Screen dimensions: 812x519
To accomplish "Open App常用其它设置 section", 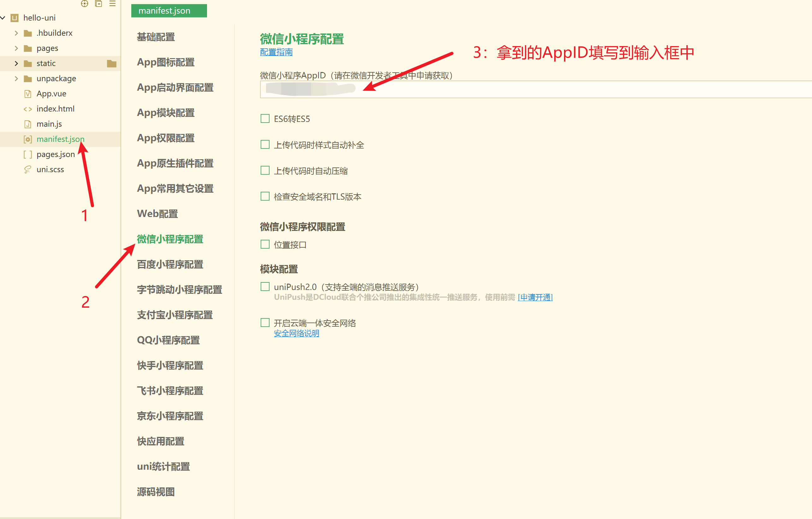I will 175,189.
